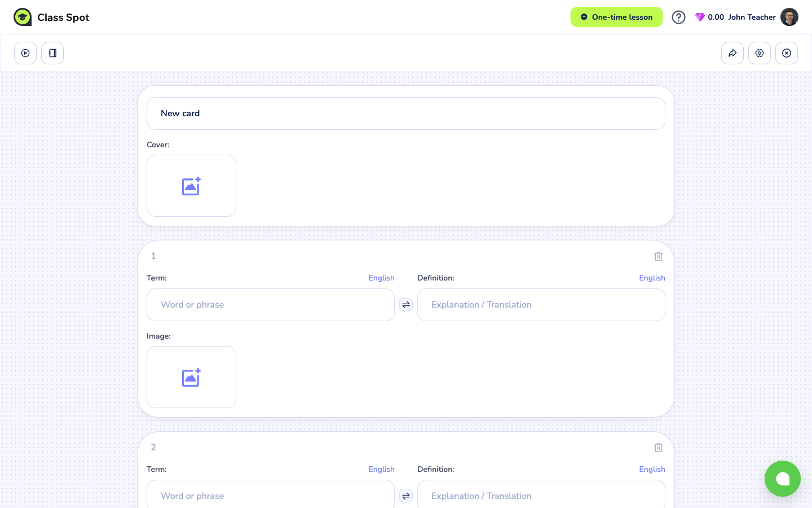
Task: Add an image to card 1
Action: point(191,377)
